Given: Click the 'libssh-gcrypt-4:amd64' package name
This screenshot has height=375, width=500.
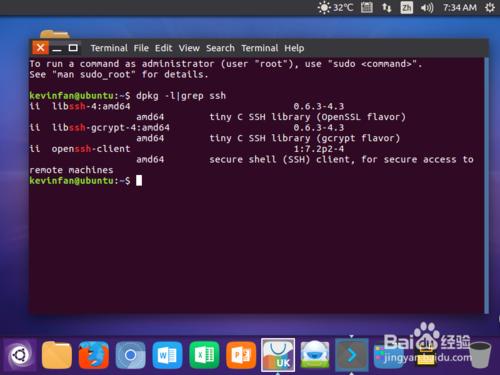Looking at the screenshot, I should [111, 128].
